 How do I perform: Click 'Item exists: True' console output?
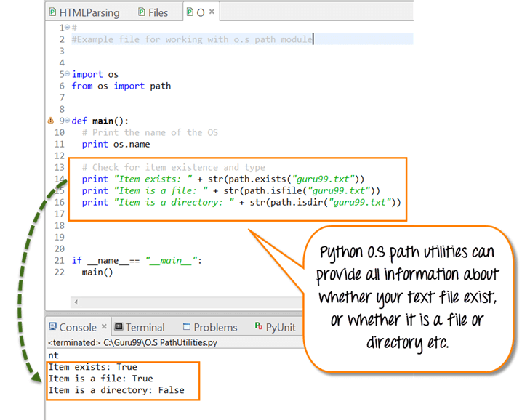click(x=93, y=367)
